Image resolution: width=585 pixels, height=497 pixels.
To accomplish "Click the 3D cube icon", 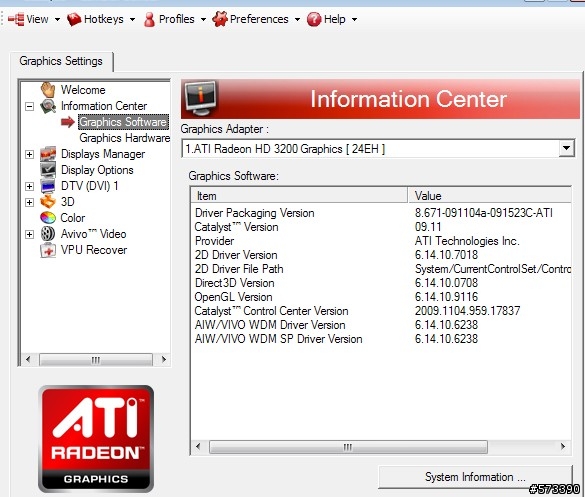I will [x=48, y=201].
